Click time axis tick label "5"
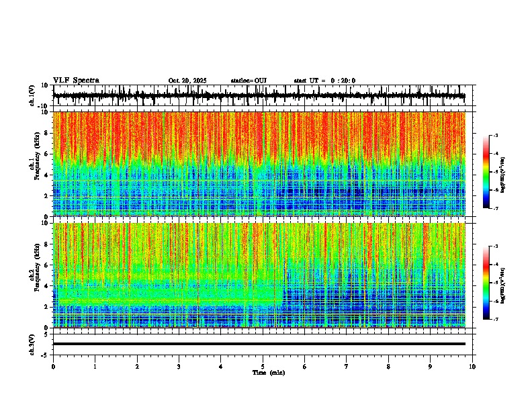This screenshot has width=532, height=411. coord(263,367)
